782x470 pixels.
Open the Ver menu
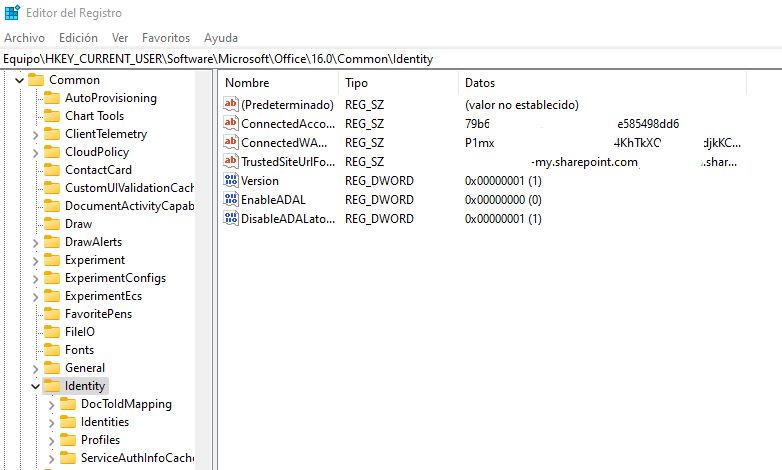point(120,38)
